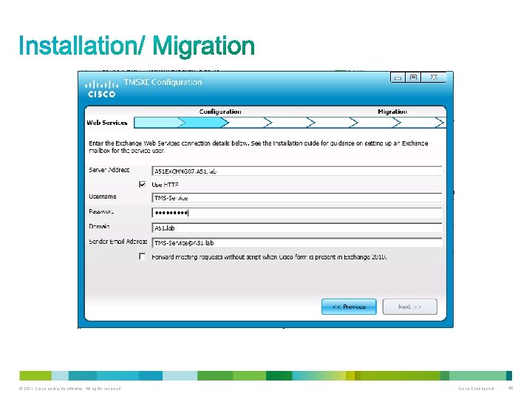Screen dimensions: 532x399
Task: Click the Installation/ Migration slide heading
Action: click(137, 46)
